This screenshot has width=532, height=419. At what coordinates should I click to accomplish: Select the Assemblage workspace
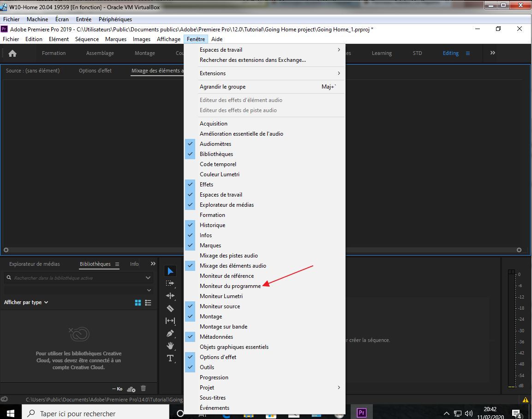point(100,53)
